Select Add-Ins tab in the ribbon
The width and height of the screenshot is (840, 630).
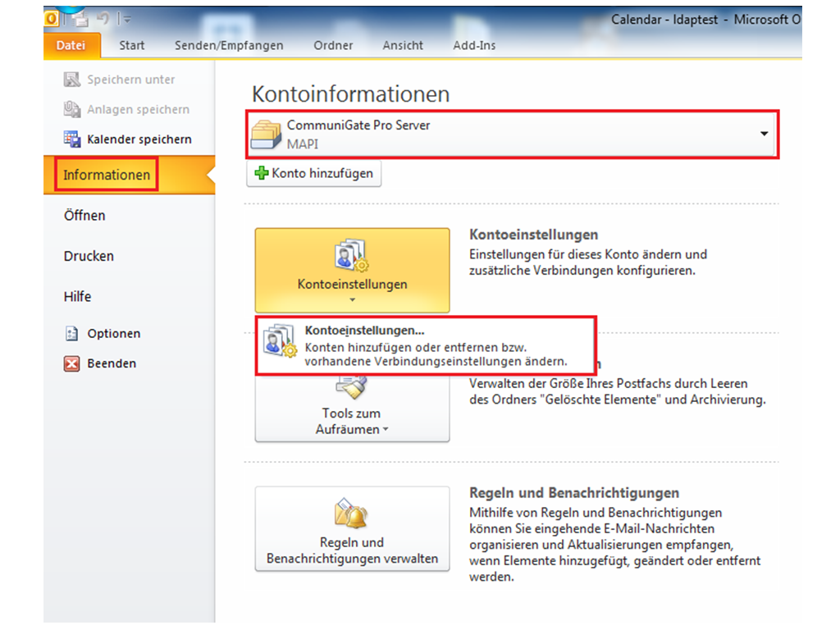474,46
